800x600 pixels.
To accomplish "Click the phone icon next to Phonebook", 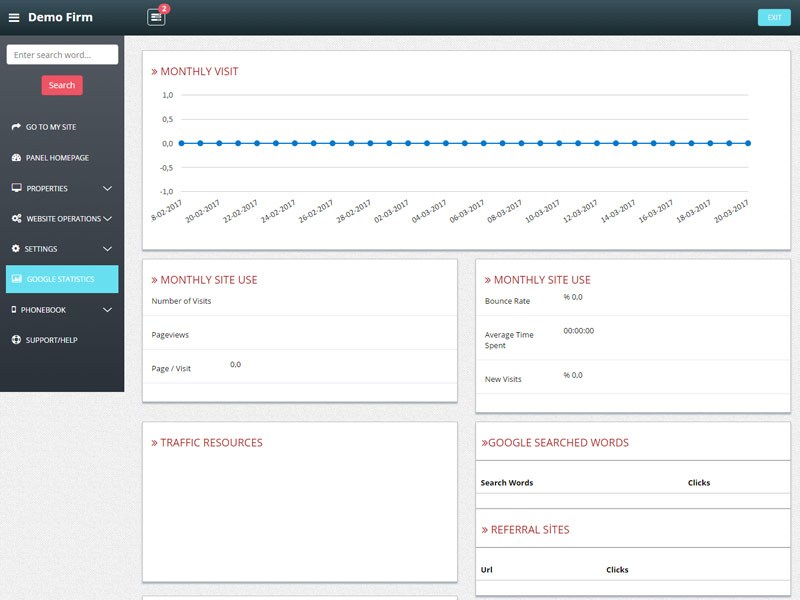I will tap(14, 310).
